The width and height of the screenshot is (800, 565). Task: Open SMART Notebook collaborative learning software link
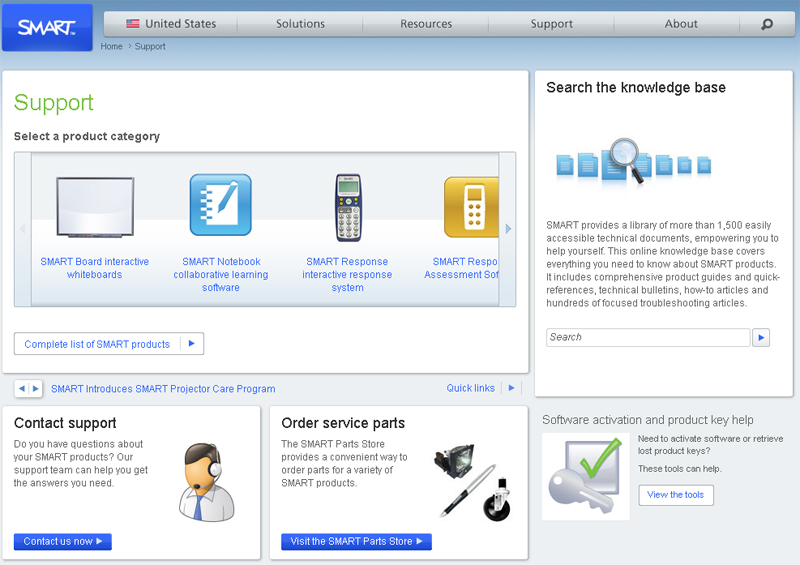click(x=221, y=275)
